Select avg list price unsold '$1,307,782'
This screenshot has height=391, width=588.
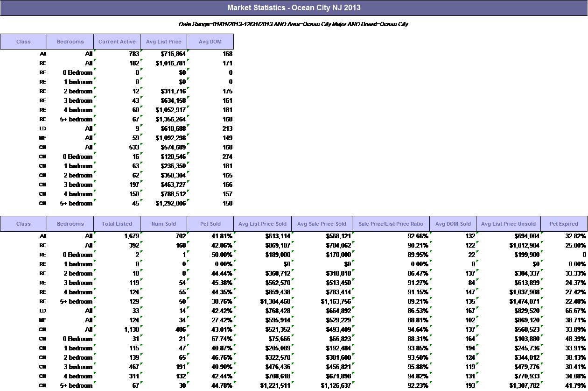(525, 385)
